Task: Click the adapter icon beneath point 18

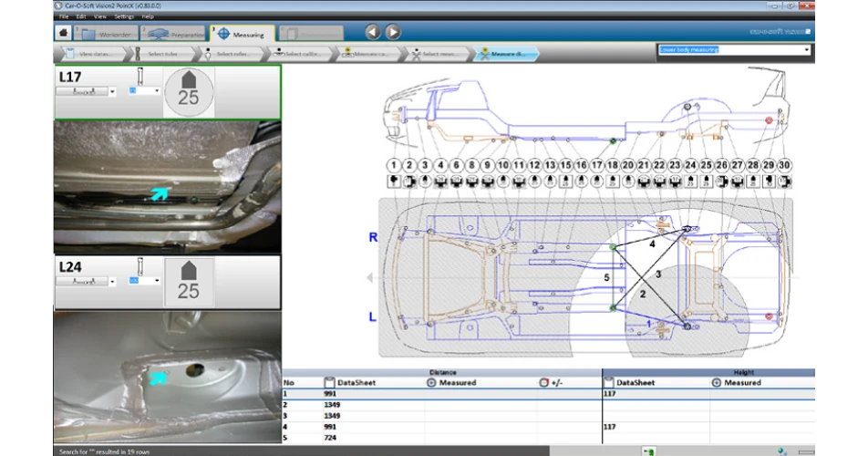Action: point(613,181)
